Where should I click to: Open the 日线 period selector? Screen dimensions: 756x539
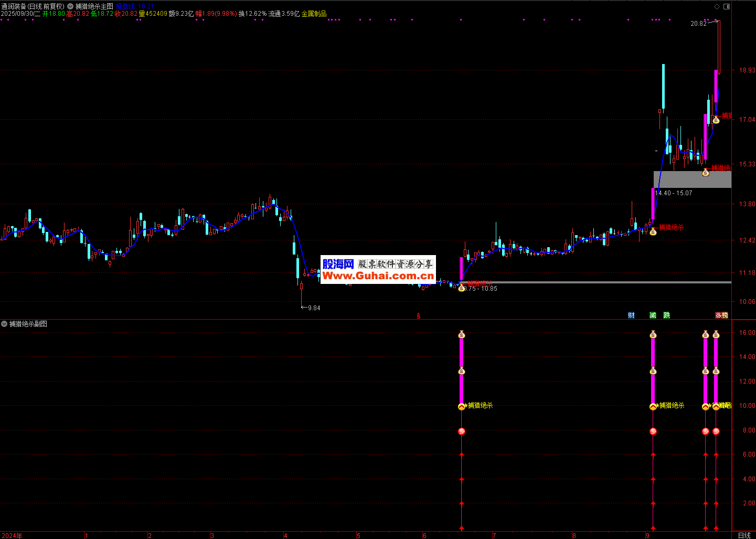coord(744,535)
